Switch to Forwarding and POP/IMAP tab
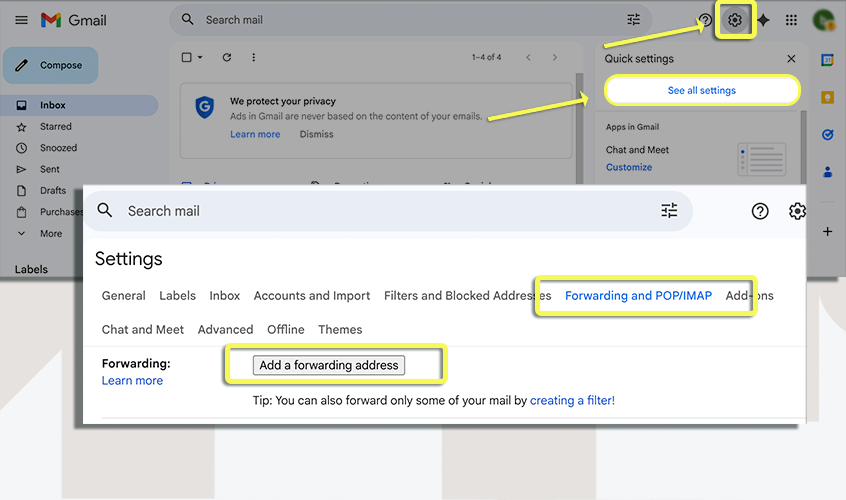846x500 pixels. point(638,296)
